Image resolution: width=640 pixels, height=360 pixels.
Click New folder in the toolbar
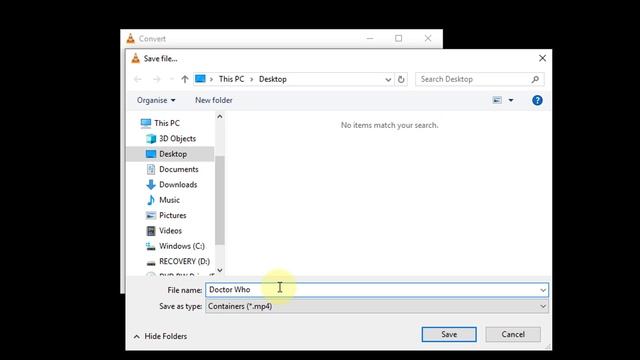tap(213, 100)
